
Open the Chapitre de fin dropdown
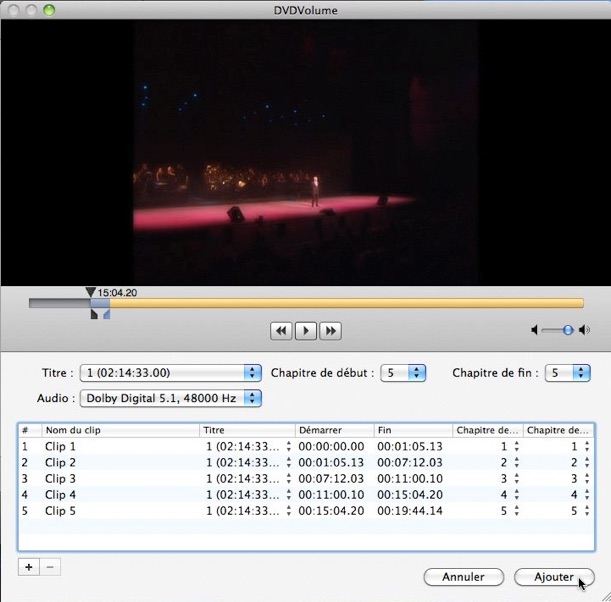coord(567,373)
